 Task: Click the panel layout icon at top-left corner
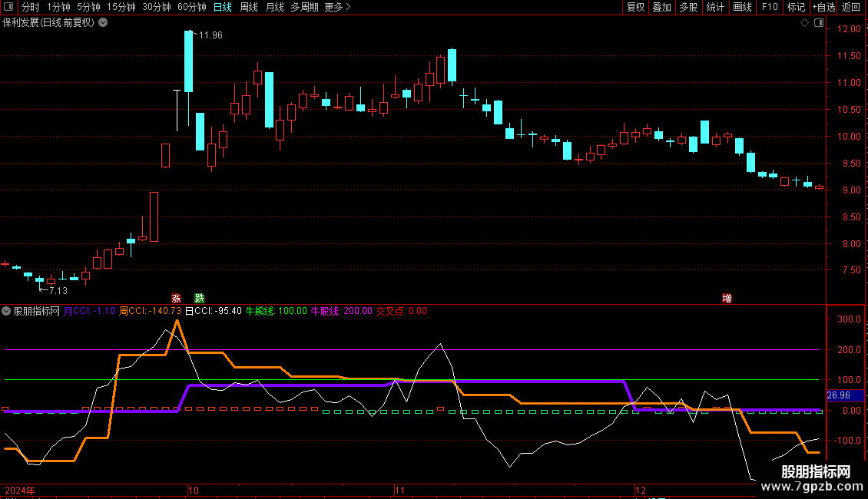[x=9, y=8]
